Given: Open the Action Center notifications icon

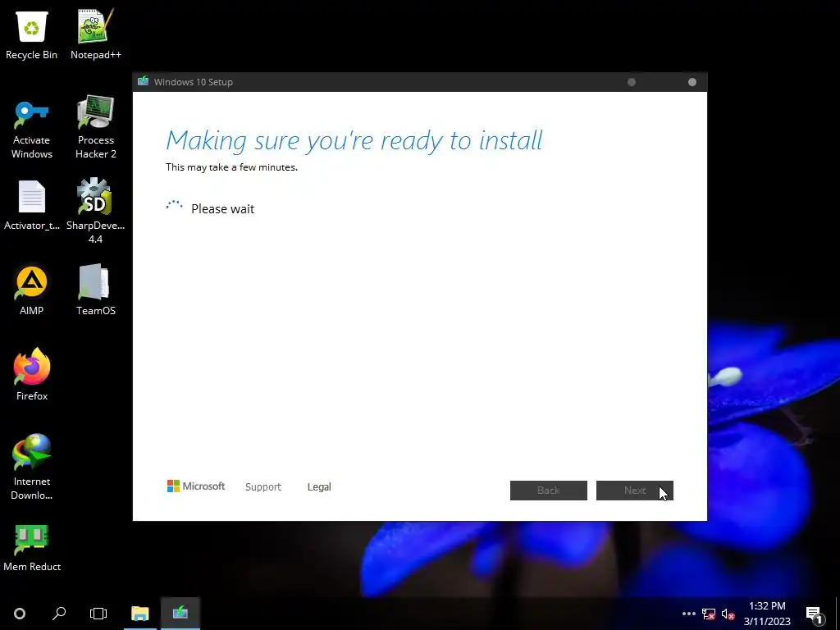Looking at the screenshot, I should 815,614.
